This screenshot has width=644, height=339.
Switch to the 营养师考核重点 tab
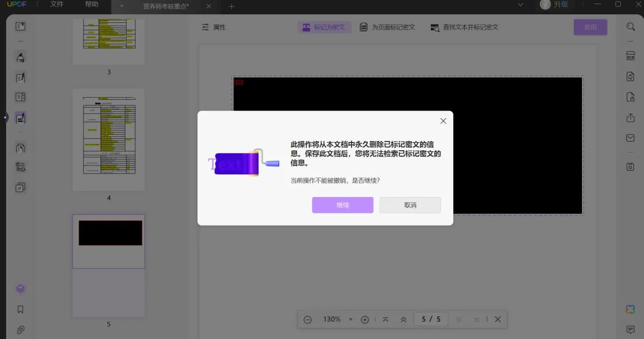coord(165,6)
